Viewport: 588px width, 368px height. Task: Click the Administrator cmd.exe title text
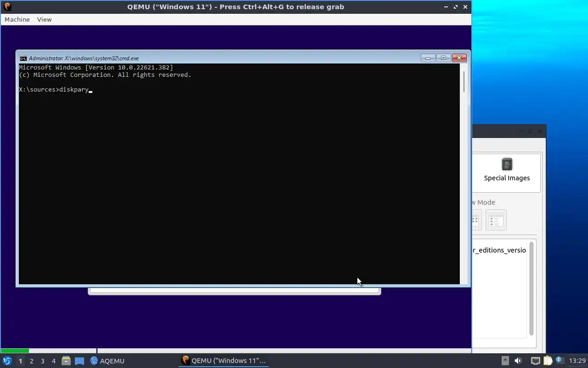point(84,58)
